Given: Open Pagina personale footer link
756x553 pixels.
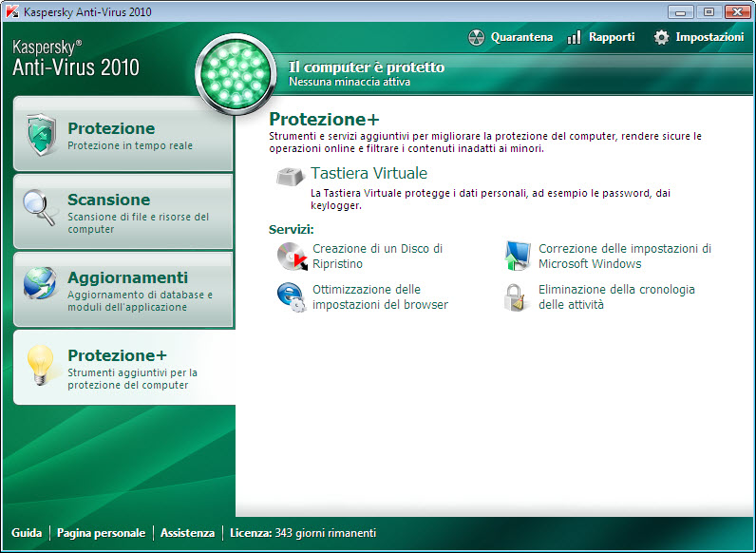Looking at the screenshot, I should [x=102, y=533].
